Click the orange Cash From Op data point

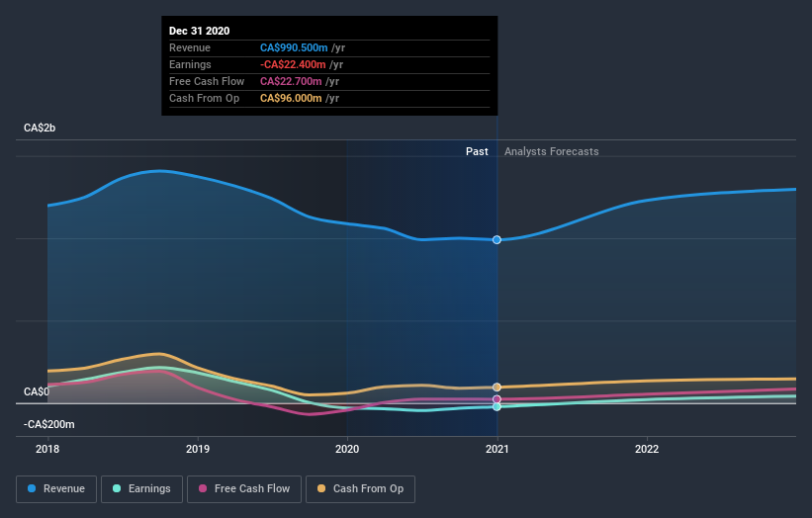[x=496, y=388]
